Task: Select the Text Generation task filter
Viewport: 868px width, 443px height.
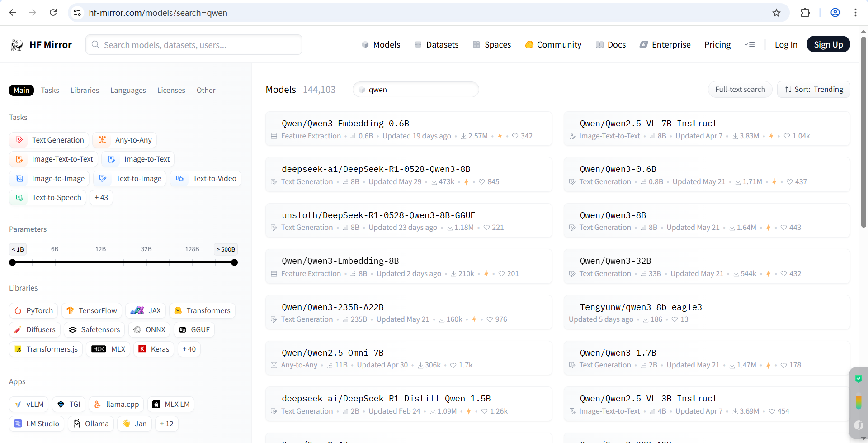Action: pos(49,140)
